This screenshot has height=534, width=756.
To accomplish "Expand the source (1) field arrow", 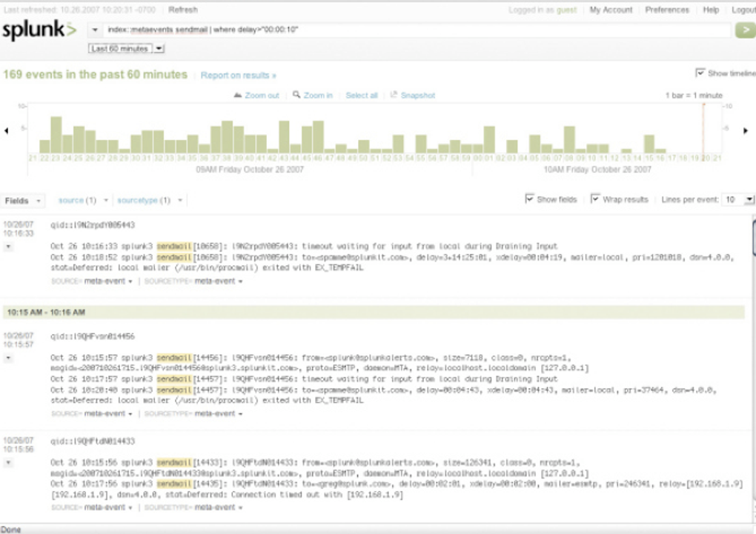I will point(105,201).
